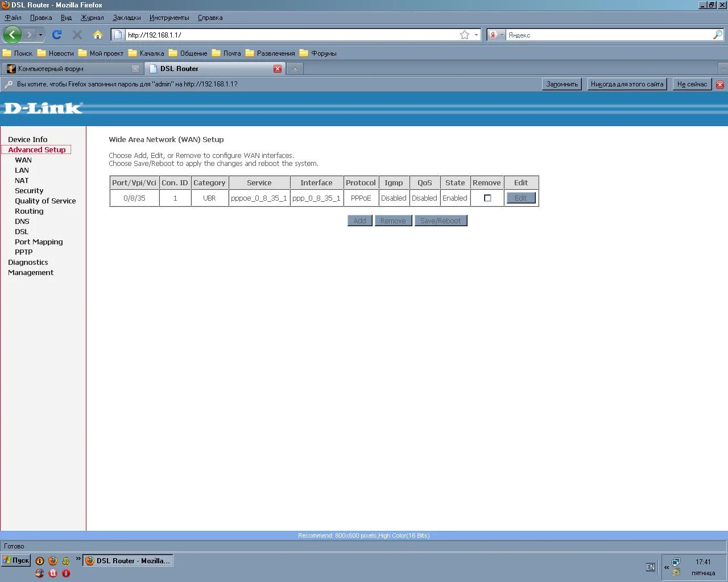
Task: Launch Opera from the quick launch
Action: (x=66, y=573)
